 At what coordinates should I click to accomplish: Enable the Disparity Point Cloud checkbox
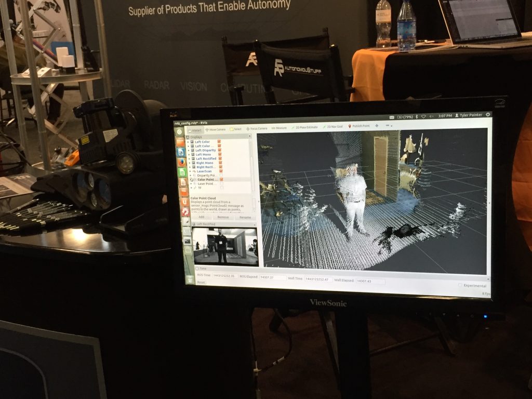pos(221,175)
